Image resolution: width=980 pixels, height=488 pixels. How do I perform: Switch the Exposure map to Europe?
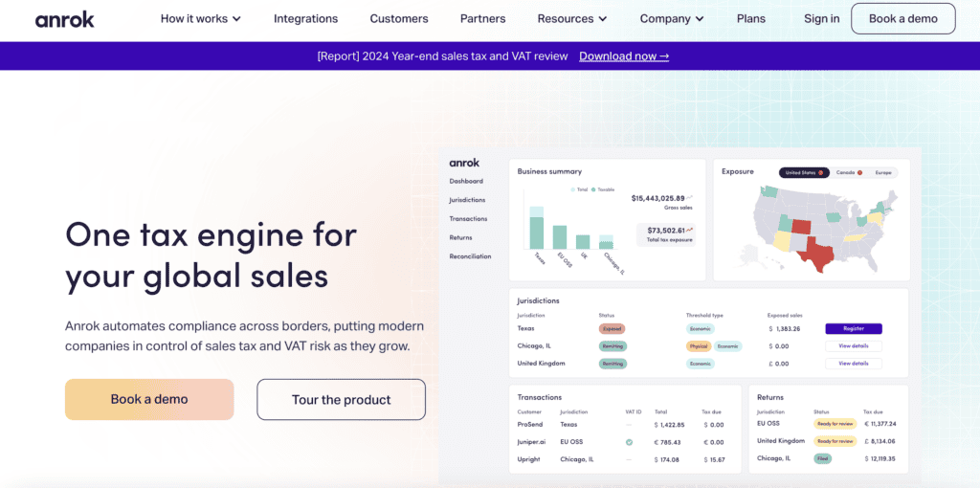(882, 172)
